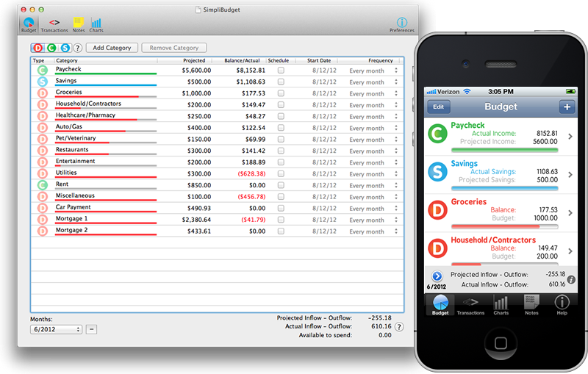Click the help question mark next to type filters
The height and width of the screenshot is (374, 588).
click(78, 48)
